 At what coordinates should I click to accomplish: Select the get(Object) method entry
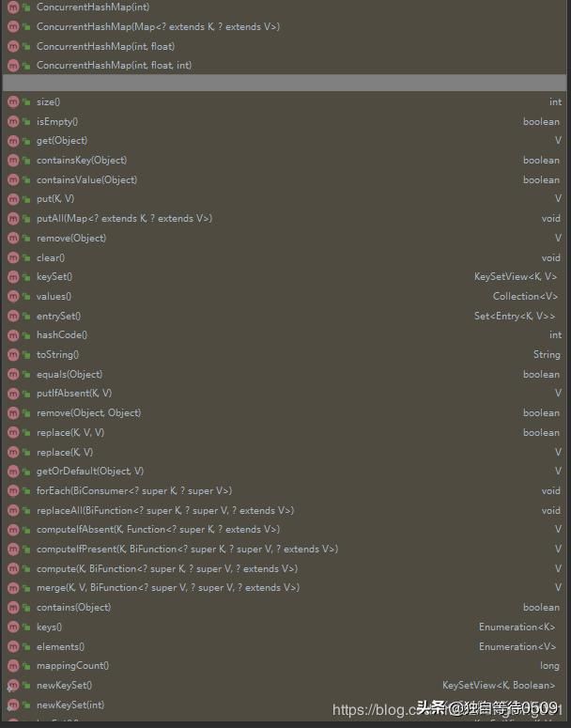[x=62, y=141]
